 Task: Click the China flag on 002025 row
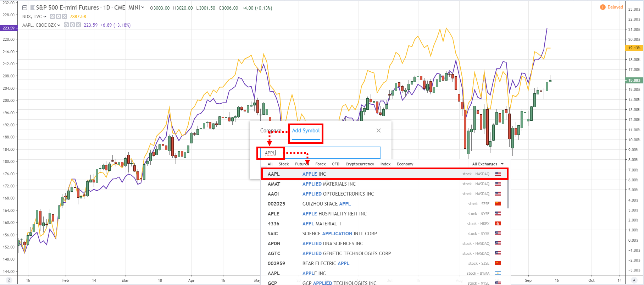tap(498, 204)
